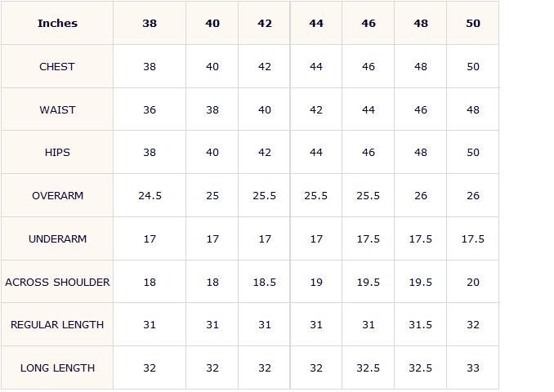Select the size 38 column header
The height and width of the screenshot is (392, 554).
[x=150, y=24]
